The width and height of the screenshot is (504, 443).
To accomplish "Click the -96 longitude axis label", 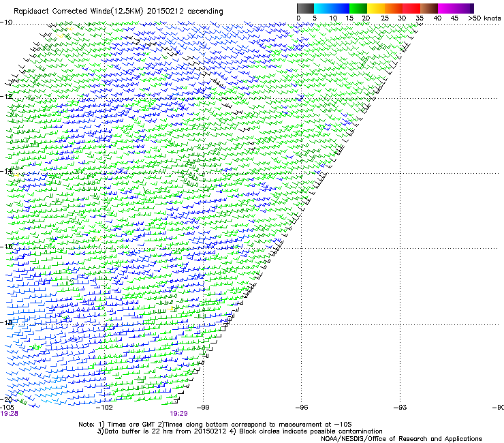I will 302,408.
